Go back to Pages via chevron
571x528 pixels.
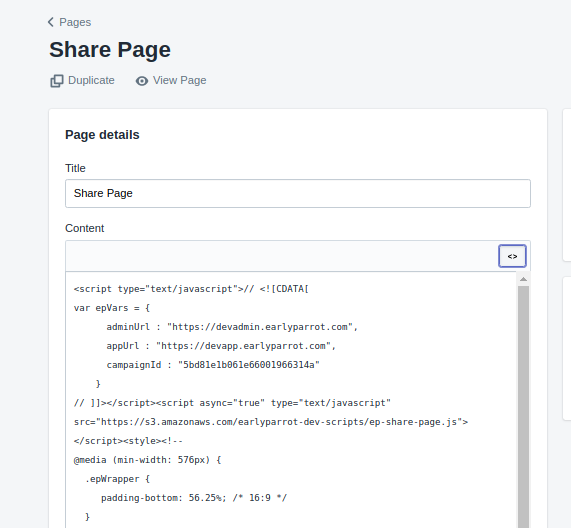[x=51, y=22]
